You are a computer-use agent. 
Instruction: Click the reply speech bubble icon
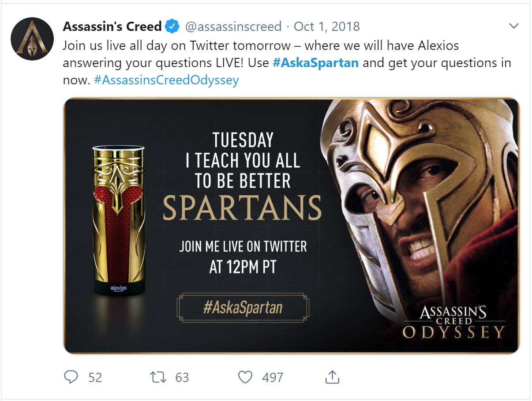point(71,377)
